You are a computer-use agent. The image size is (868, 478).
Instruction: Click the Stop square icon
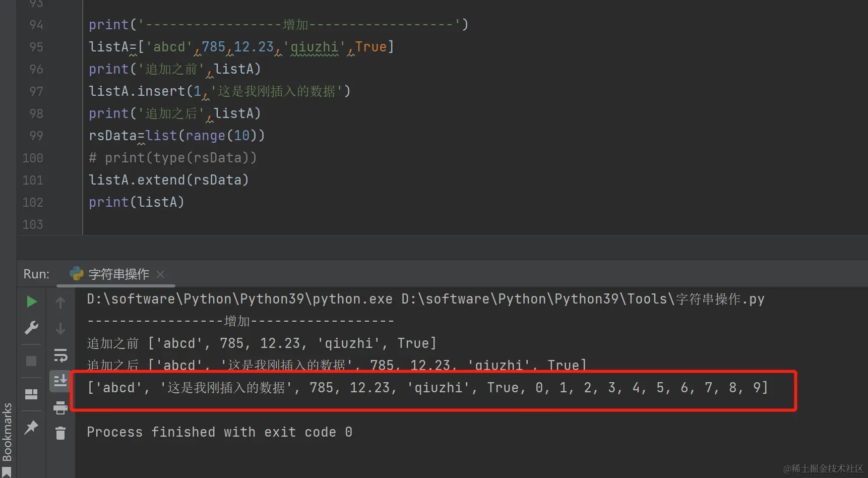click(31, 361)
